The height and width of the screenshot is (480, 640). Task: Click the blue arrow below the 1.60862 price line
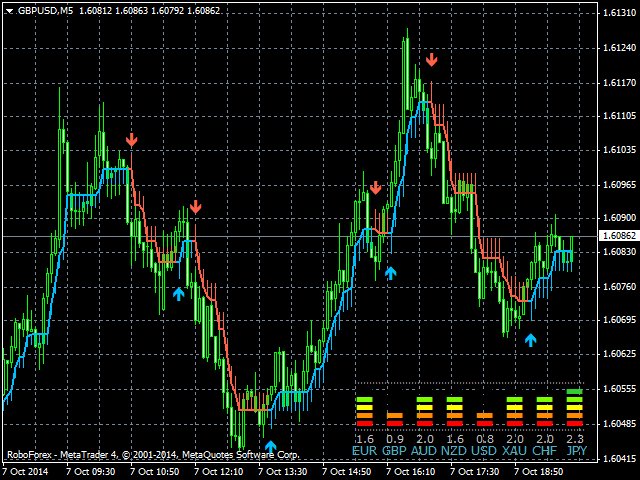390,271
